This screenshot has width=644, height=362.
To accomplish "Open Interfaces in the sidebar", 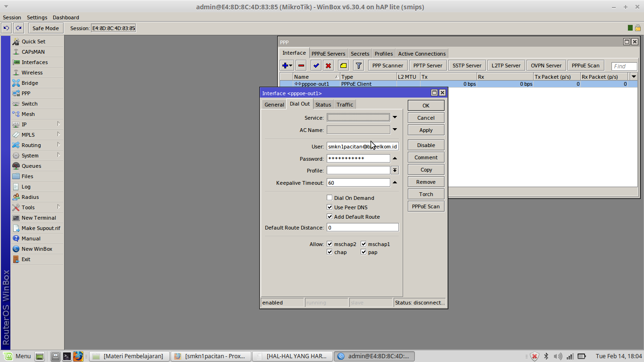I will [34, 62].
